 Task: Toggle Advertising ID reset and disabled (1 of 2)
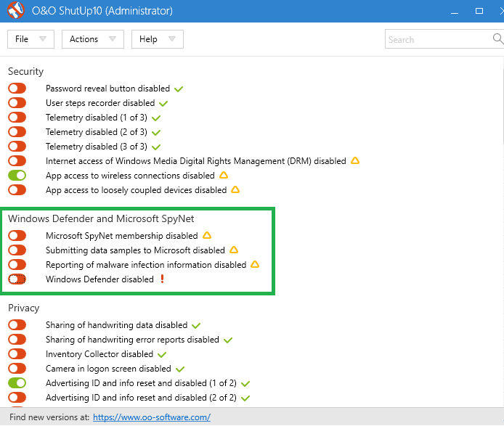click(x=17, y=383)
